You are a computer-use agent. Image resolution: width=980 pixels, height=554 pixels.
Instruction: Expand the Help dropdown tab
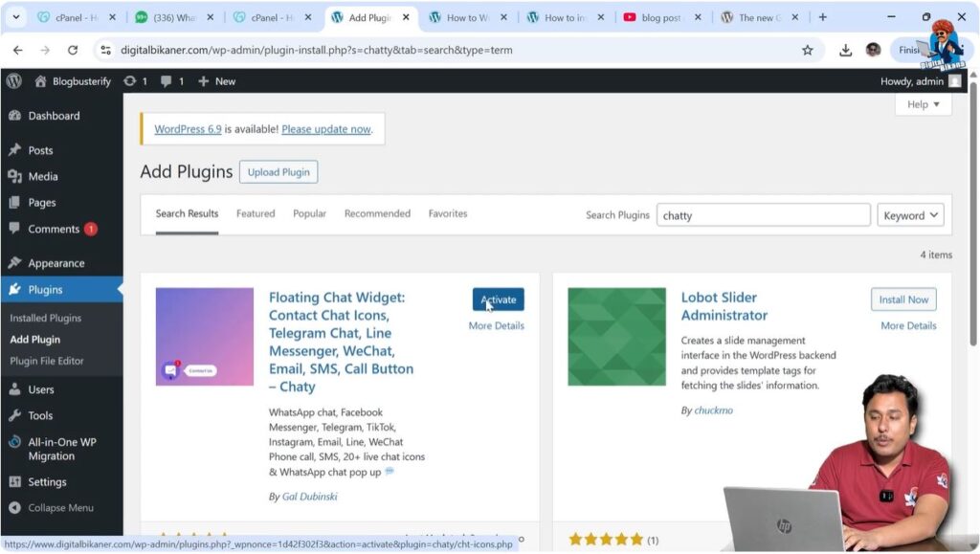(924, 104)
